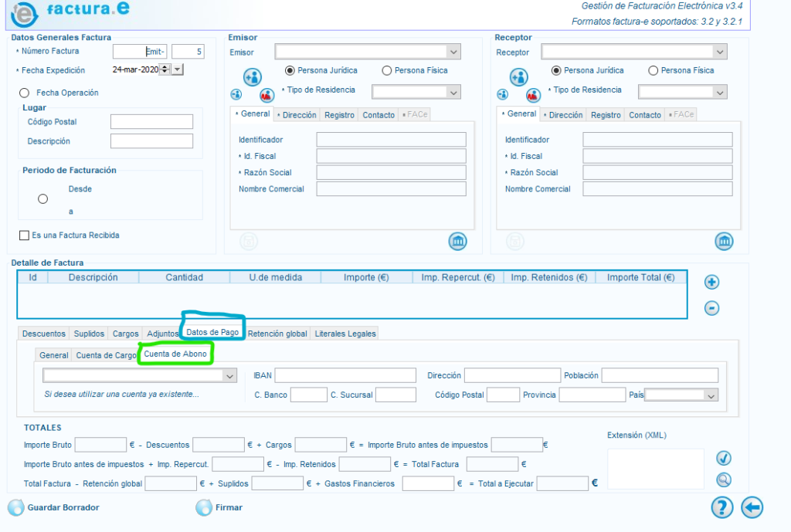Viewport: 791px width, 532px height.
Task: Click the help question mark icon
Action: tap(721, 507)
